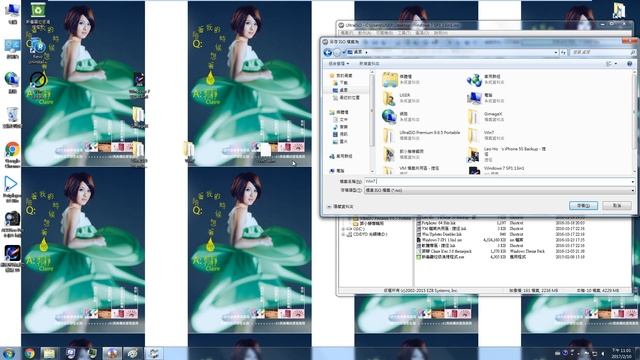The image size is (640, 360).
Task: Open the file name history dropdown arrow
Action: [633, 181]
